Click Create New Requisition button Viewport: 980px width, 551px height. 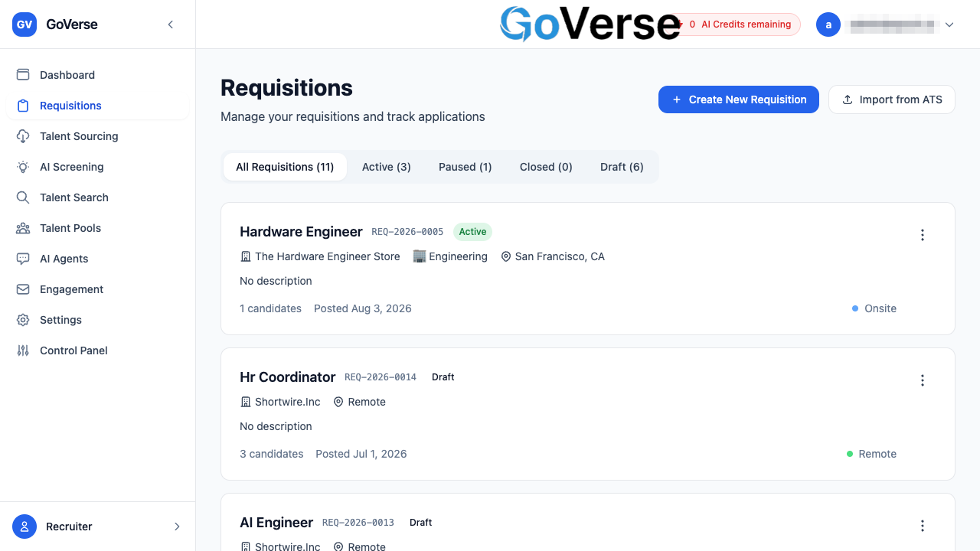tap(739, 99)
